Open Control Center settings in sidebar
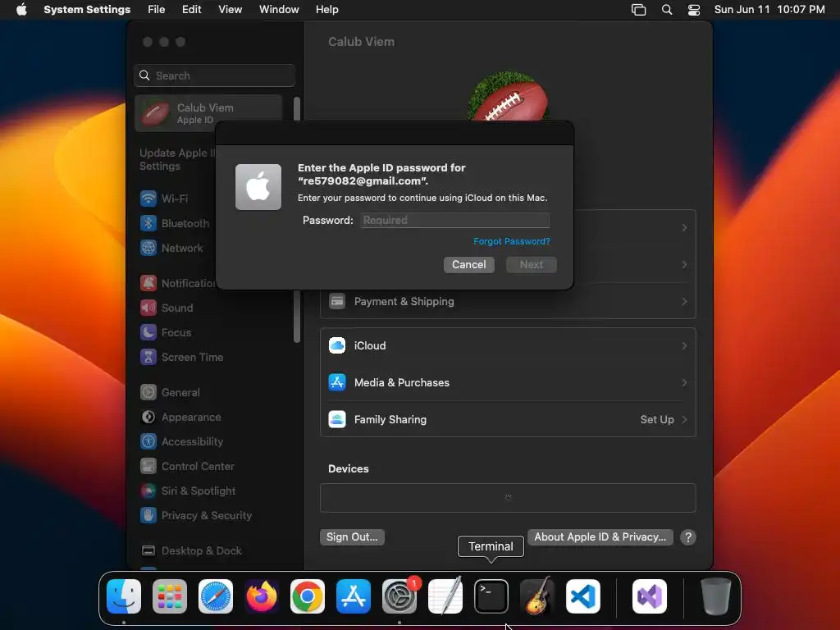840x630 pixels. 187,466
